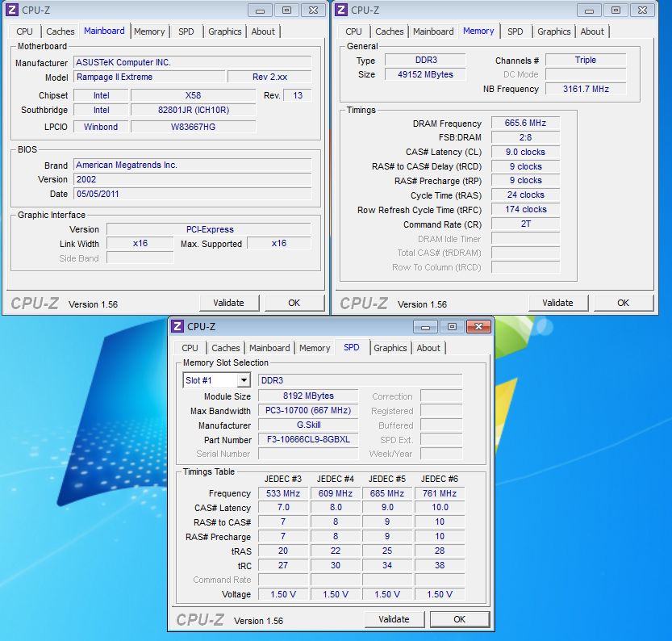Minimize the Mainboard CPU-Z window
This screenshot has width=672, height=641.
click(x=260, y=10)
